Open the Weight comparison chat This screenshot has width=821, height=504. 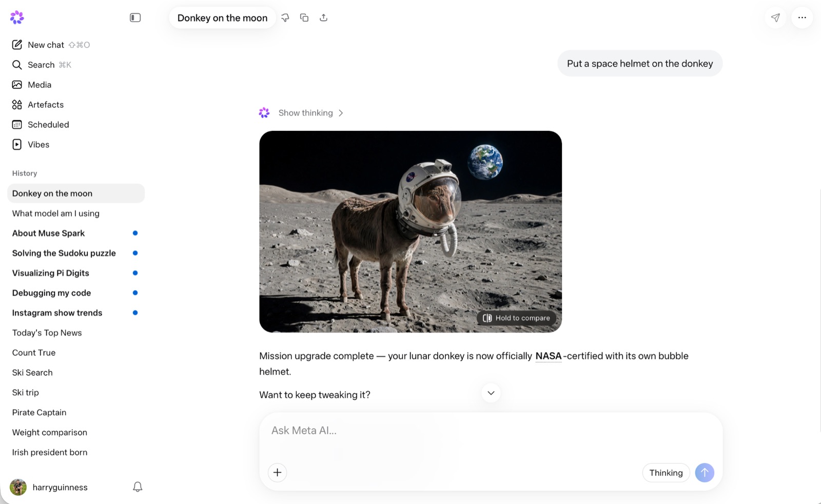click(76, 433)
